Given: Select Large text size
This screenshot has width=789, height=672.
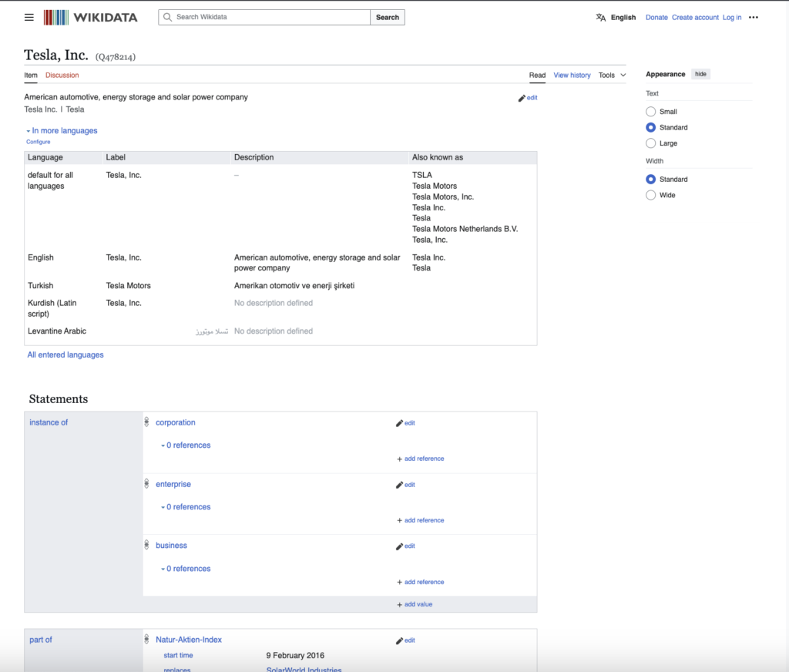Looking at the screenshot, I should [650, 143].
